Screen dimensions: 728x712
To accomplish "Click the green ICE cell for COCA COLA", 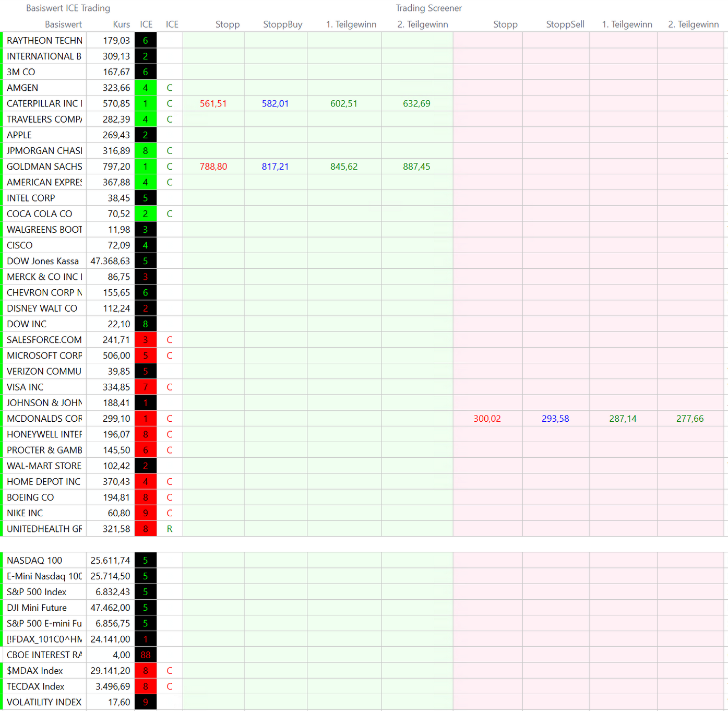I will [x=145, y=214].
